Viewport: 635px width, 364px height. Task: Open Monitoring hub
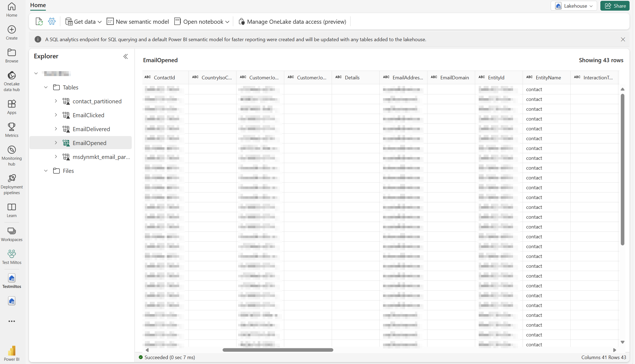pos(12,156)
